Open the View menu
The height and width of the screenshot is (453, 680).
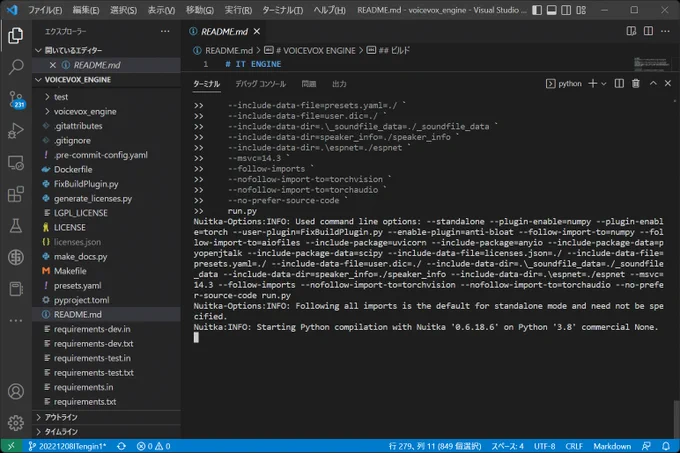(161, 10)
